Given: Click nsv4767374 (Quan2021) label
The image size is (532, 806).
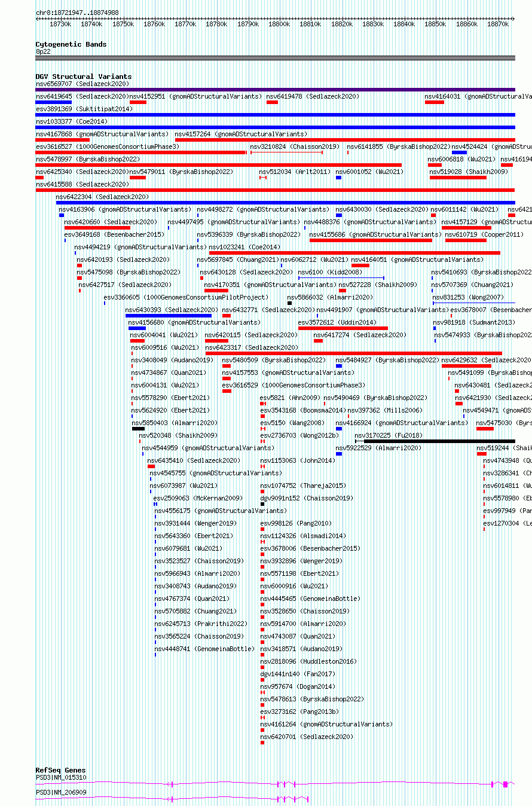Looking at the screenshot, I should pos(192,599).
